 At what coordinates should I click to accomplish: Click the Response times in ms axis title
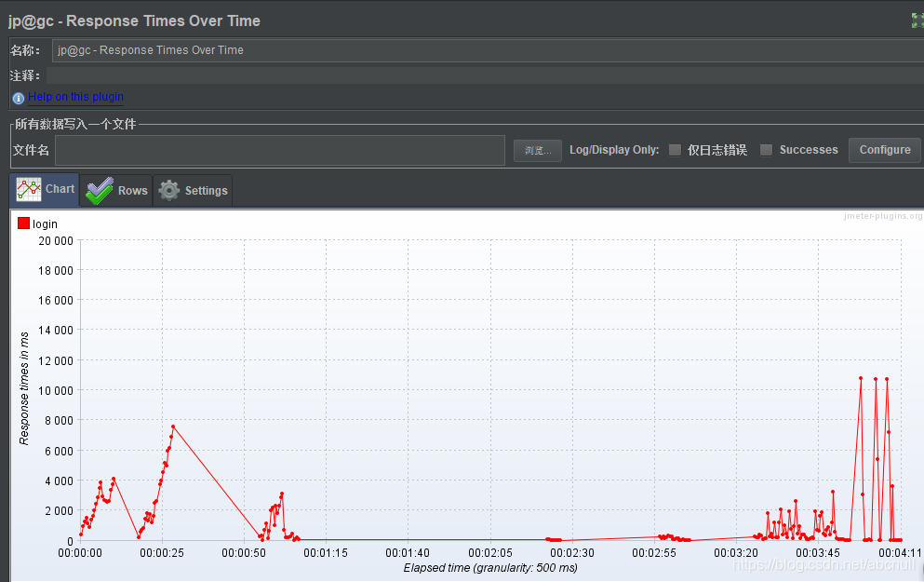pyautogui.click(x=24, y=388)
